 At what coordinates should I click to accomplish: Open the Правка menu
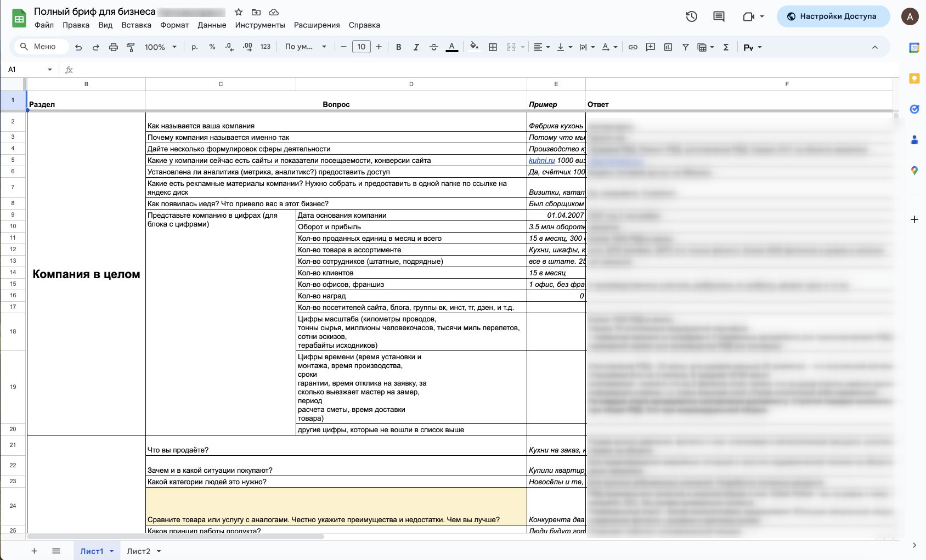(76, 25)
